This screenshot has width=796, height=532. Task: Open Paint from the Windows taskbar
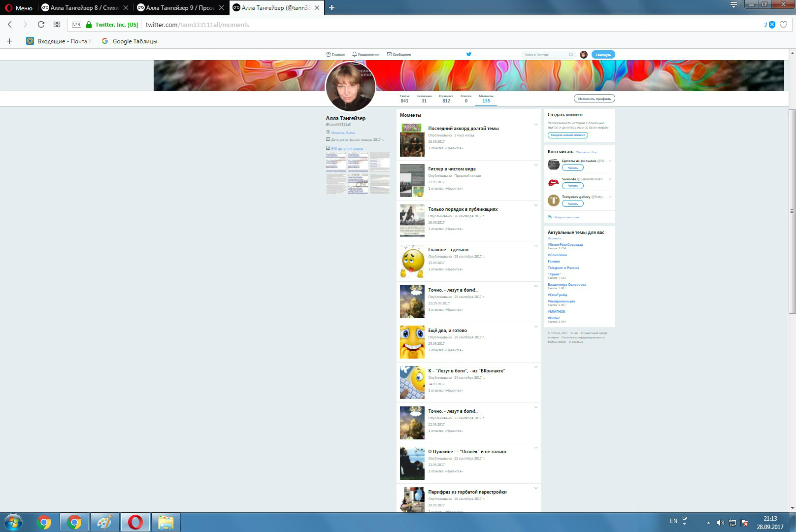tap(104, 522)
